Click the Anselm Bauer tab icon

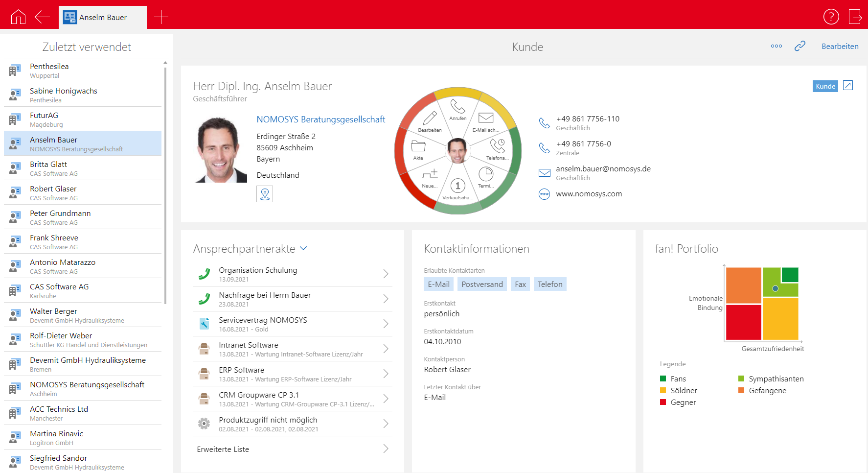click(x=70, y=17)
